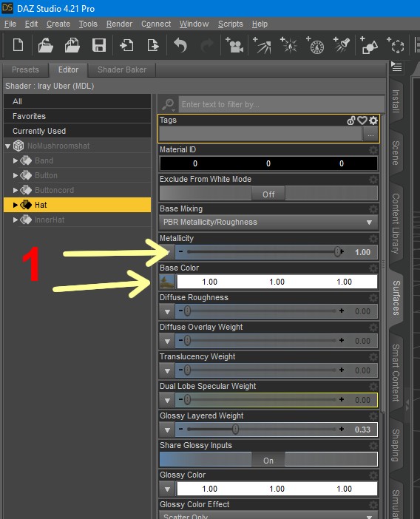
Task: Select the All filter category
Action: click(77, 101)
